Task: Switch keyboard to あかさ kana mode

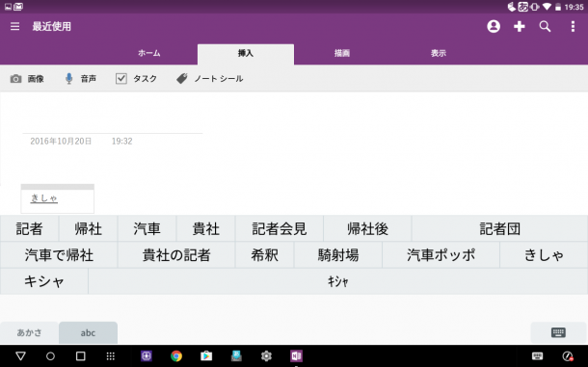Action: (x=29, y=333)
